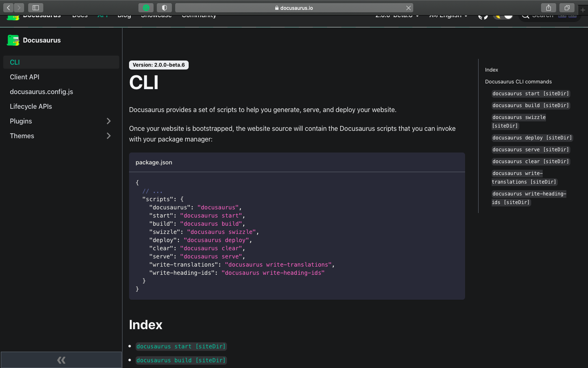588x368 pixels.
Task: Click the docusaurus.io address bar
Action: (x=294, y=8)
